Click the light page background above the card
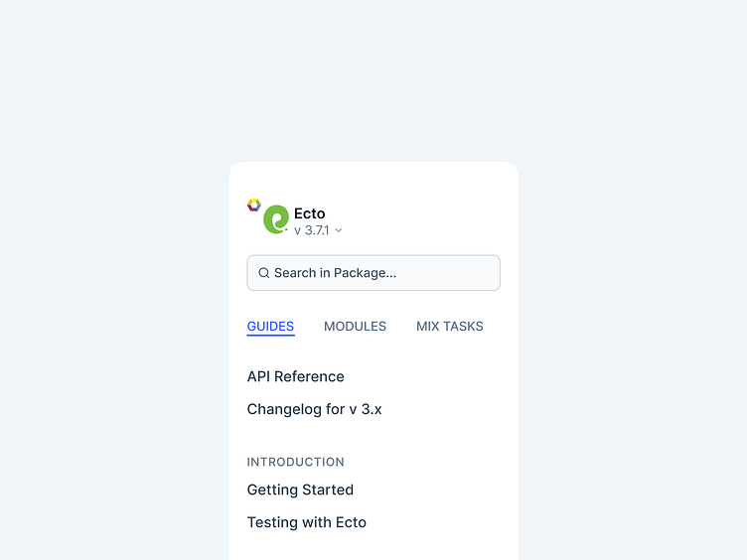 [x=373, y=79]
